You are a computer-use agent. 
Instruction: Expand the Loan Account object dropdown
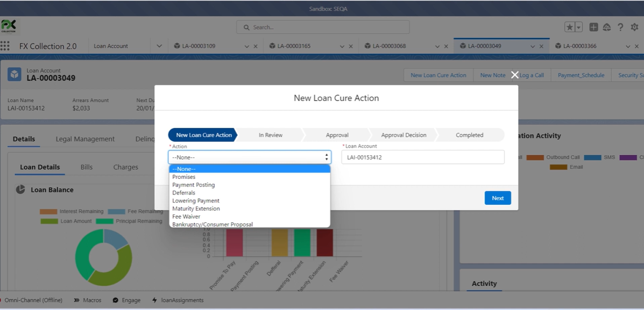pos(159,46)
